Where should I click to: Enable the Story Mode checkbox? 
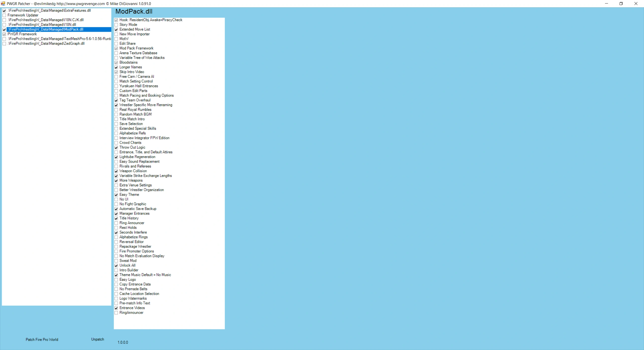click(116, 25)
